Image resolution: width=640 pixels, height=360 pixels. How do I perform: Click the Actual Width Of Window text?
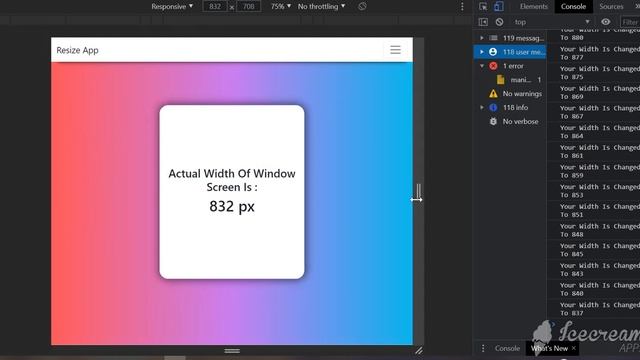232,180
